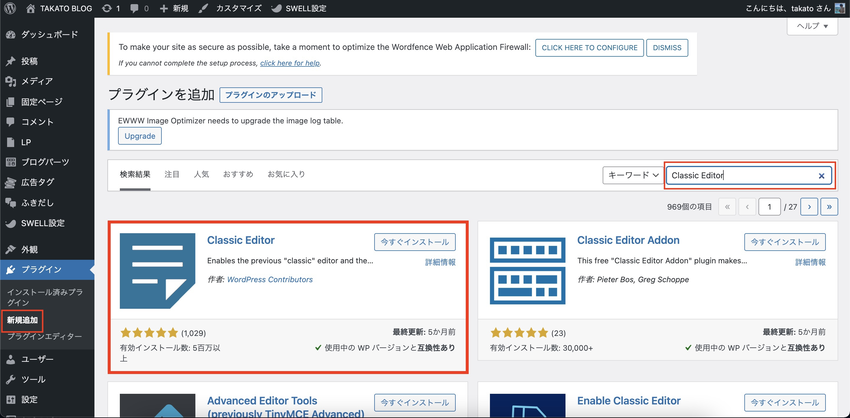Open WordPress Contributors author link
This screenshot has width=850, height=418.
(270, 280)
